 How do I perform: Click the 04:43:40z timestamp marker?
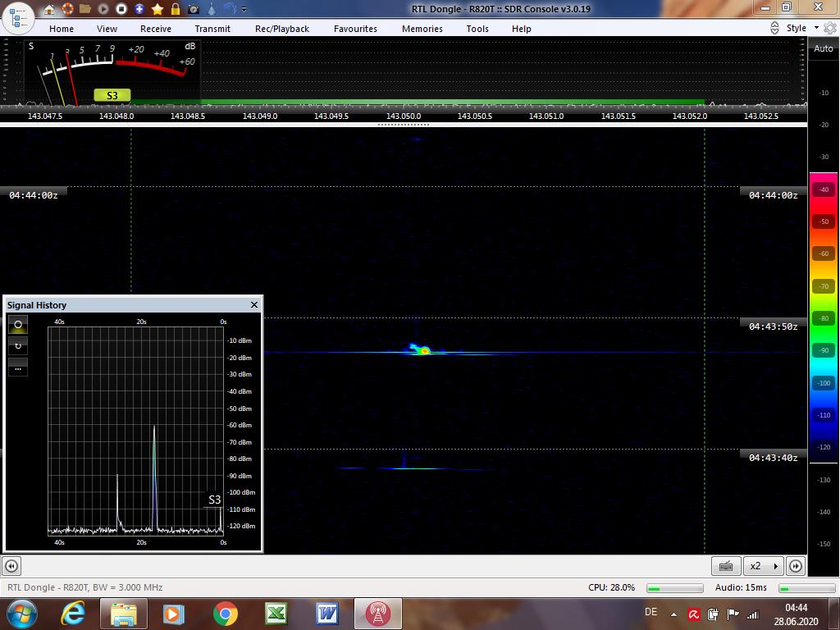773,458
